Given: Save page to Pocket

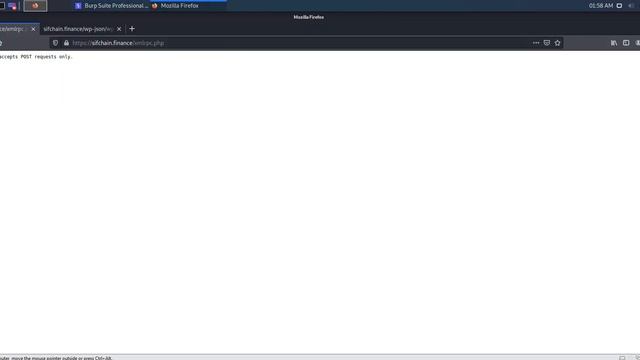Looking at the screenshot, I should (547, 43).
